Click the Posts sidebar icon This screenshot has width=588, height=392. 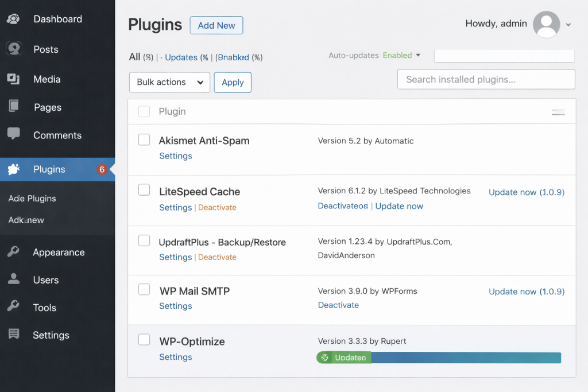tap(14, 49)
